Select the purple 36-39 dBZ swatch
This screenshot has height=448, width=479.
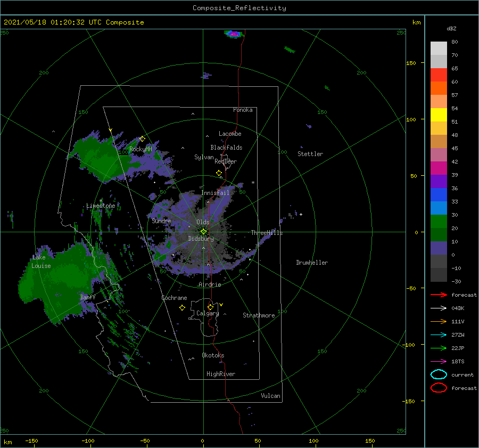[439, 181]
